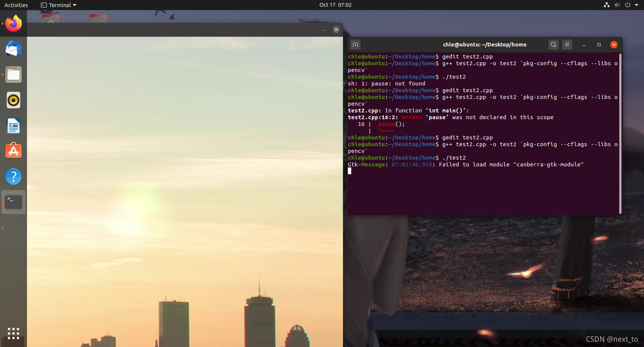644x347 pixels.
Task: Minimize the terminal window
Action: tap(584, 45)
